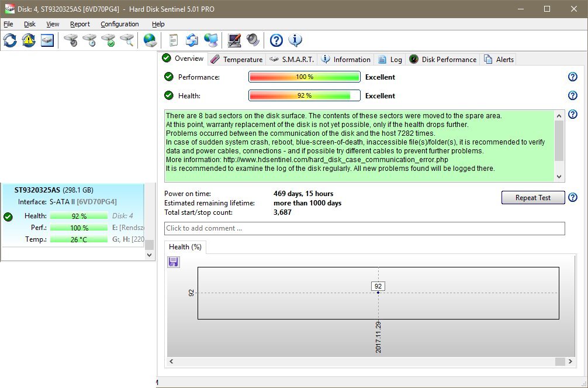Switch to the Disk Performance tab

tap(443, 59)
